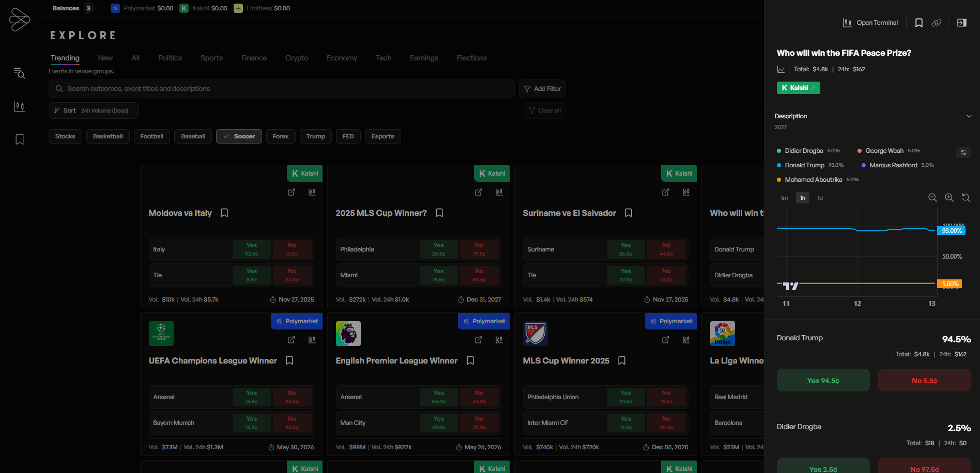Go to the Politics tab
The height and width of the screenshot is (473, 980).
click(170, 58)
